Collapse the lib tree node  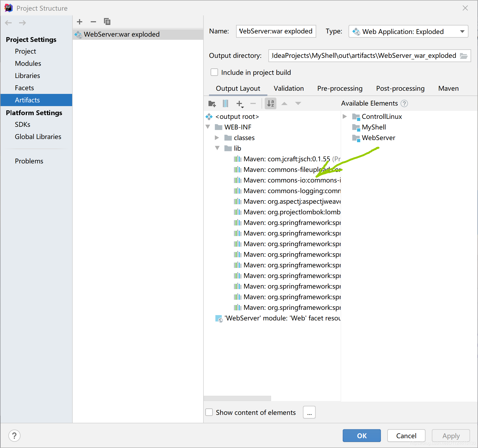tap(217, 148)
